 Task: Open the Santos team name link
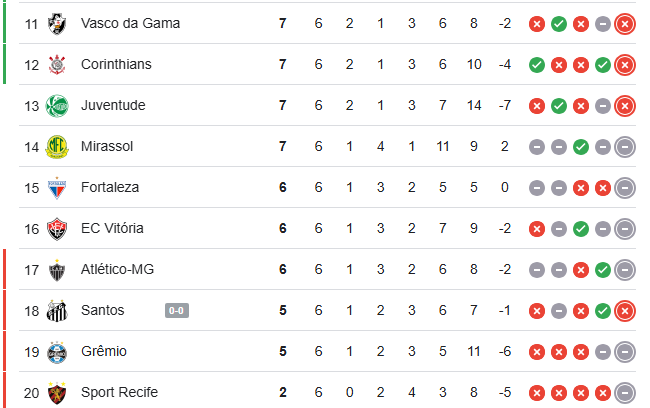[x=102, y=310]
